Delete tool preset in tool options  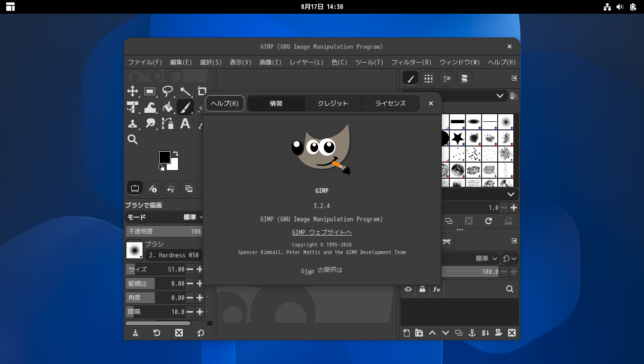point(179,333)
